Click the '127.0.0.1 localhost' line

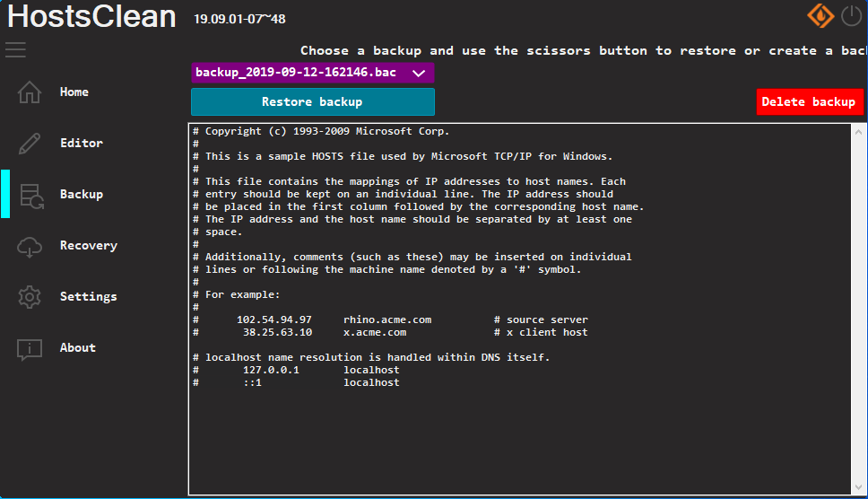(x=296, y=370)
